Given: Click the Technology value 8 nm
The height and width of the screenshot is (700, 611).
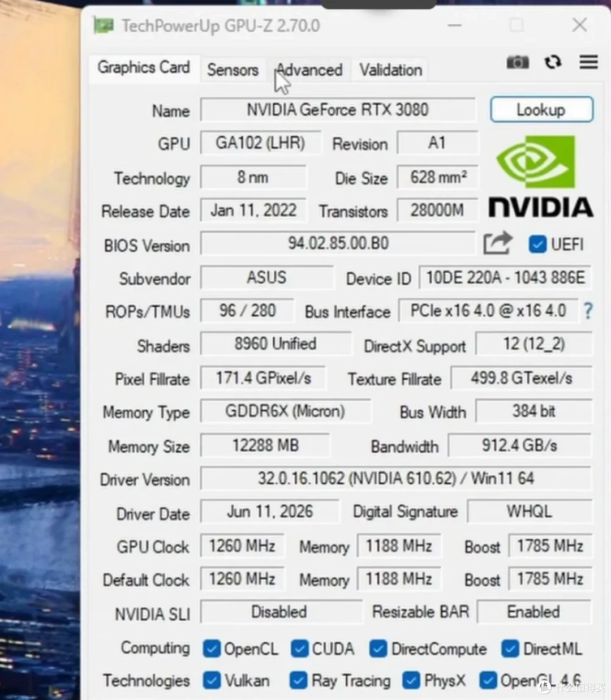Looking at the screenshot, I should coord(253,177).
